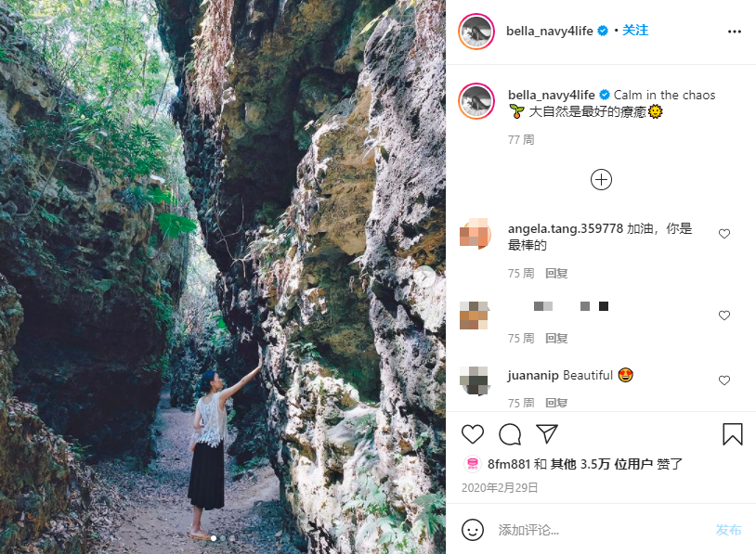756x554 pixels.
Task: Open bella_navy4life username in header
Action: (549, 31)
